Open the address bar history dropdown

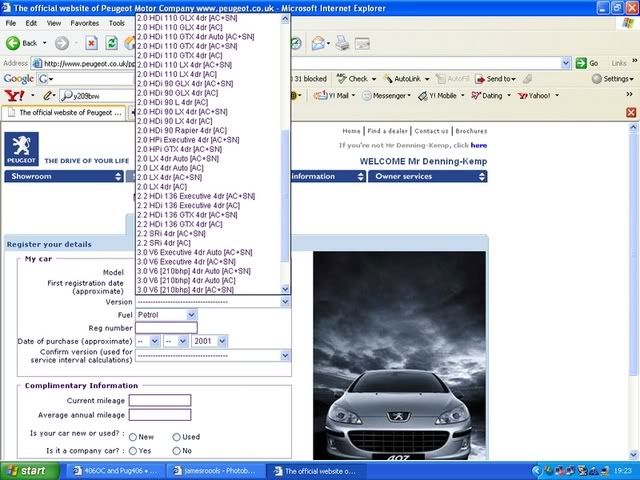[566, 63]
